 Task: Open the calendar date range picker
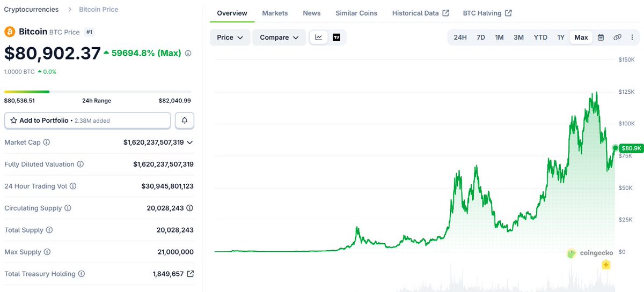[601, 38]
